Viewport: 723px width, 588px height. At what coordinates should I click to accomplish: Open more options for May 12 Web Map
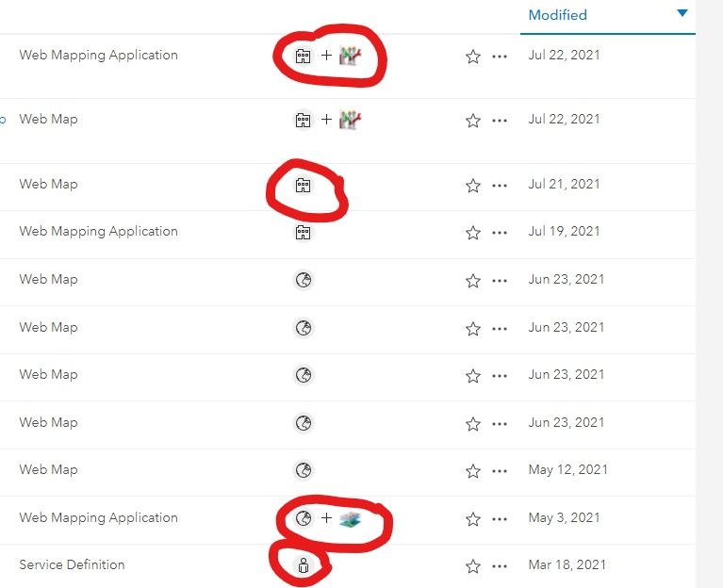(500, 471)
